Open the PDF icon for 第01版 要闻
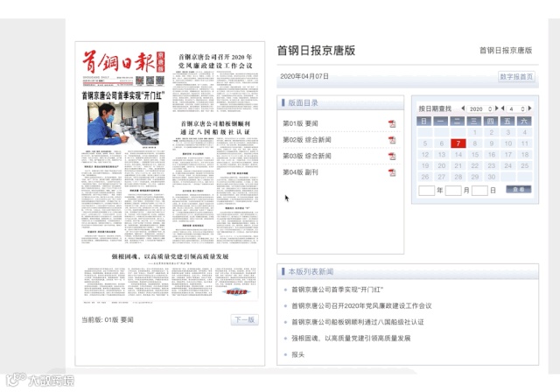This screenshot has height=392, width=560. click(392, 124)
